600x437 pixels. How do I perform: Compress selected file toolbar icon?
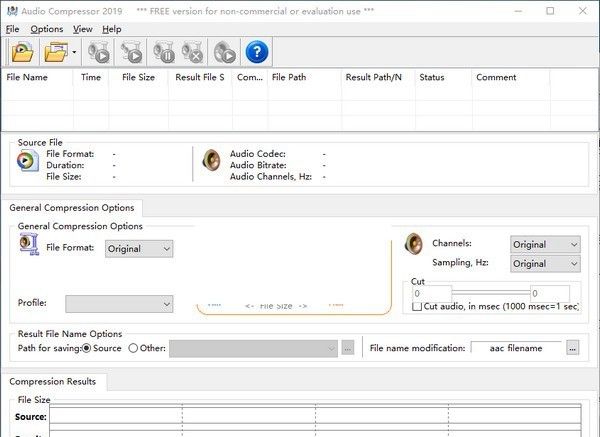[131, 52]
